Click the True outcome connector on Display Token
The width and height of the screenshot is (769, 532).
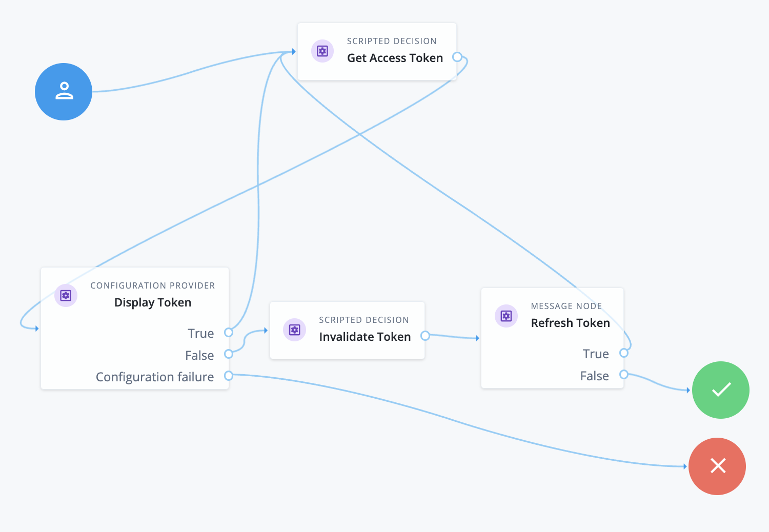[x=229, y=333]
